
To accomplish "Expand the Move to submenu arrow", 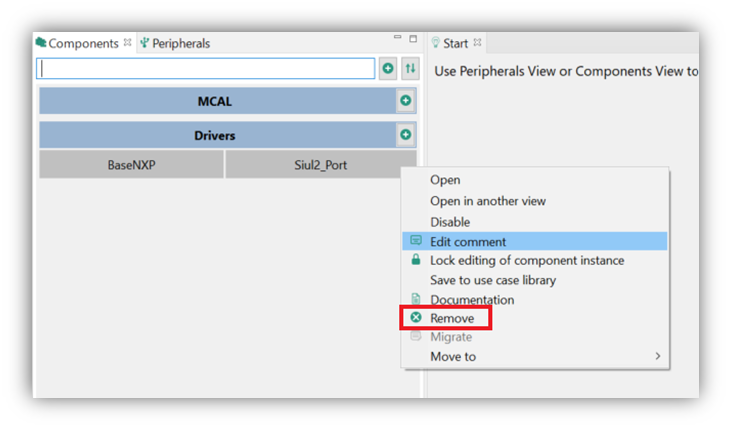I will pos(657,356).
